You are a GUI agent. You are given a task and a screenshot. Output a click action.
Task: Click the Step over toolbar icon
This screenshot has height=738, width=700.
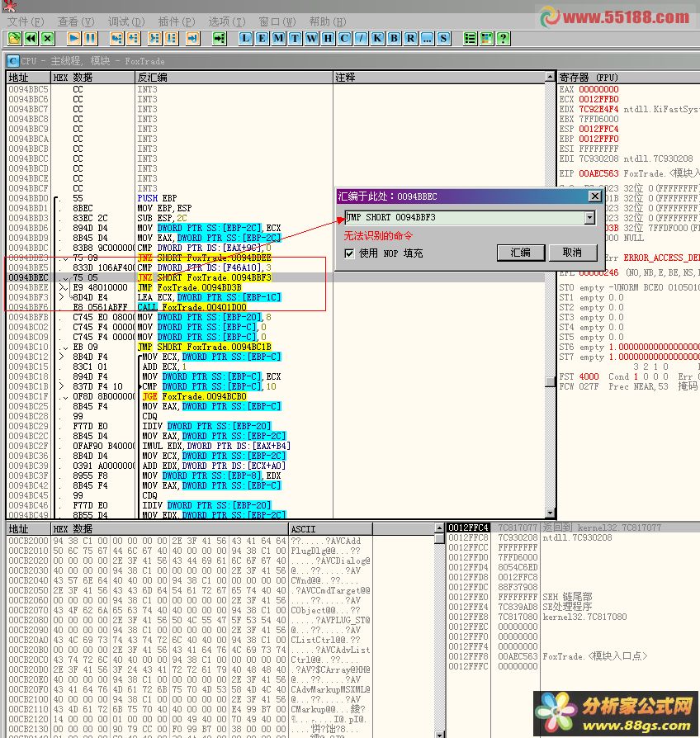point(133,39)
